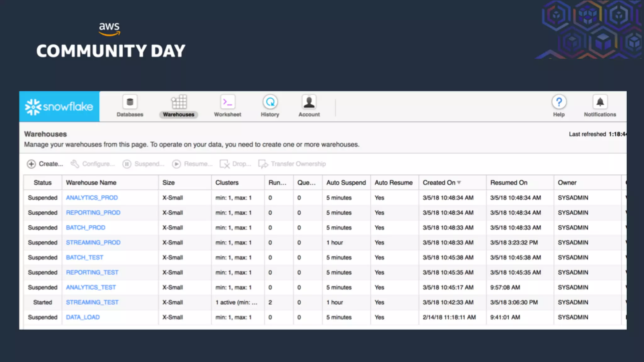Click the Auto Suspend column header

pyautogui.click(x=346, y=183)
